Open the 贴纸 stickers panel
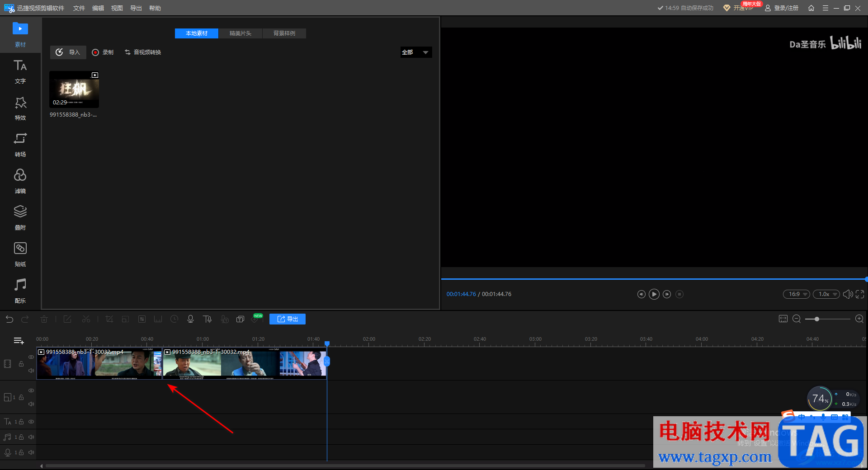 tap(20, 254)
